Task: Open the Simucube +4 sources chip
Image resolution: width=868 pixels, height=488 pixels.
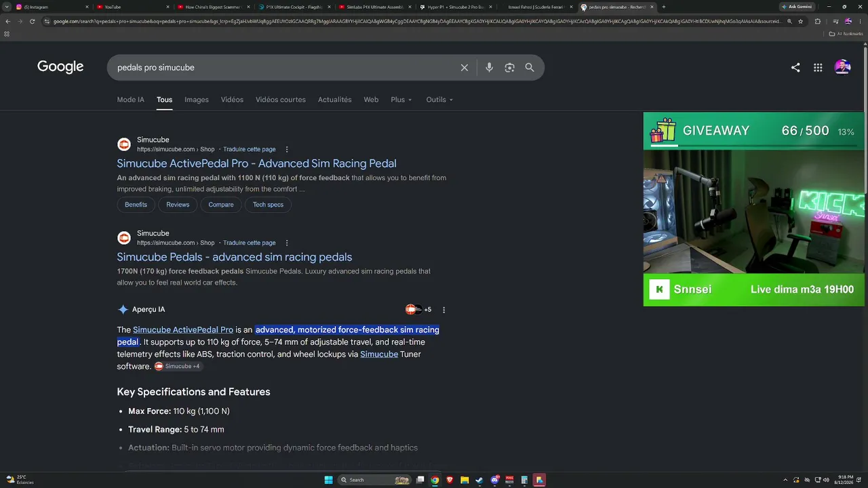Action: pyautogui.click(x=178, y=367)
